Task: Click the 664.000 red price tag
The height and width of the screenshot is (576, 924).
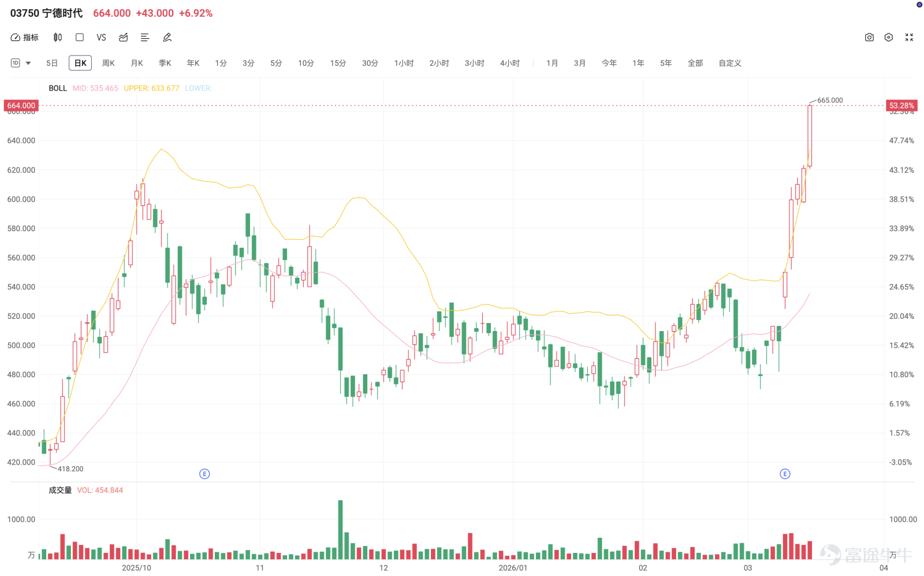Action: point(21,106)
